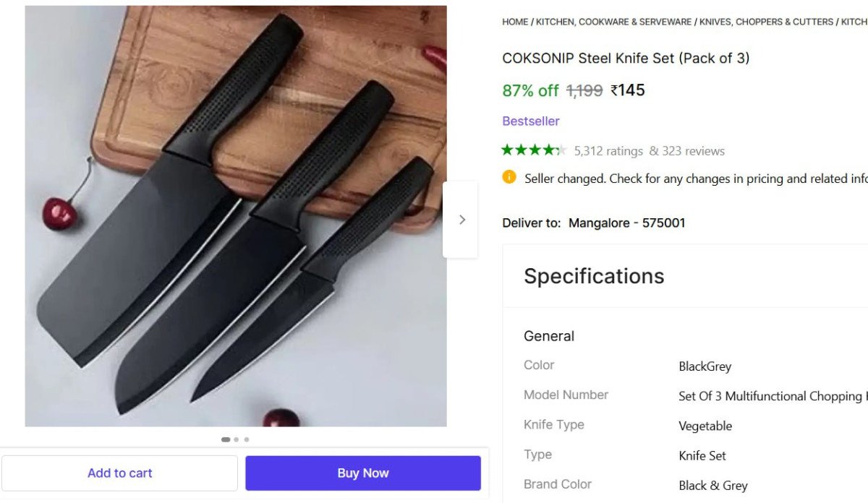The height and width of the screenshot is (503, 868).
Task: Click the next image arrow
Action: (x=461, y=220)
